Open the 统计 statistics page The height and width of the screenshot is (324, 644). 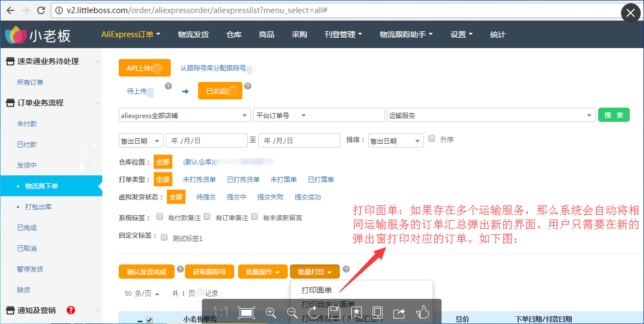coord(498,34)
